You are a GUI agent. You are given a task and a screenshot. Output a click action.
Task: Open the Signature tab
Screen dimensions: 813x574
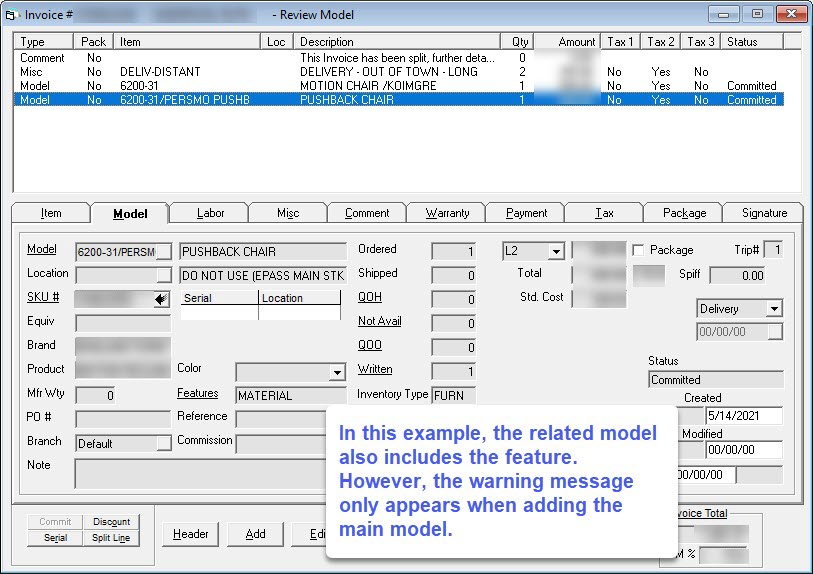764,213
